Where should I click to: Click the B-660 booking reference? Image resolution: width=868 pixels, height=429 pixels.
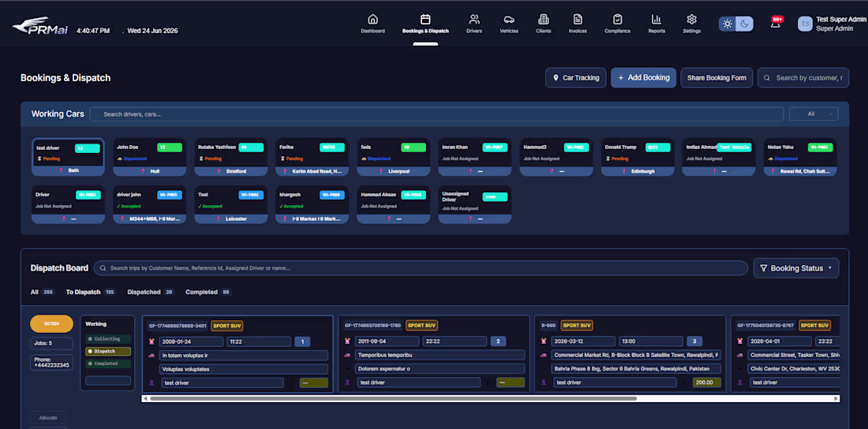click(x=548, y=326)
